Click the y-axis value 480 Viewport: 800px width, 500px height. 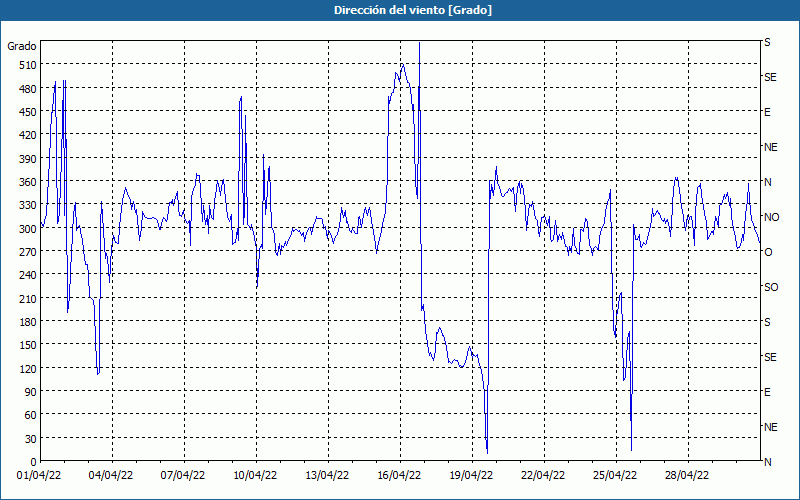tap(28, 89)
